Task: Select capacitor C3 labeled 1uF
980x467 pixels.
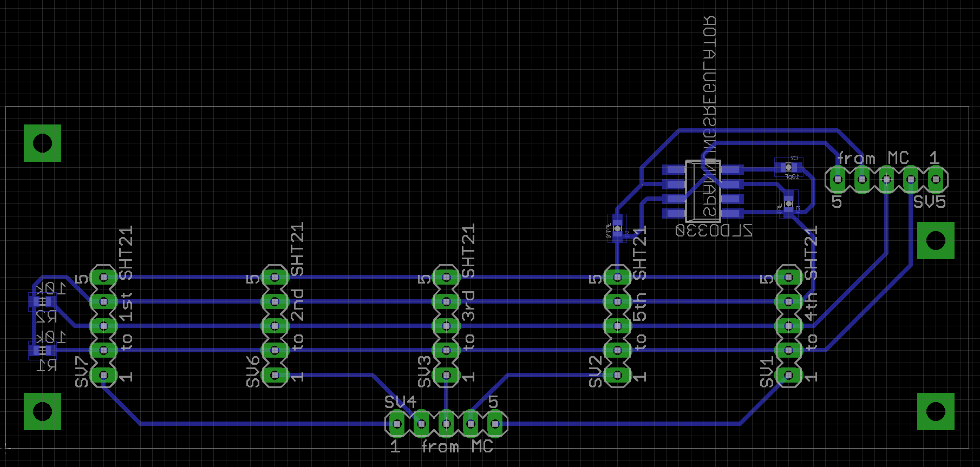Action: 789,203
